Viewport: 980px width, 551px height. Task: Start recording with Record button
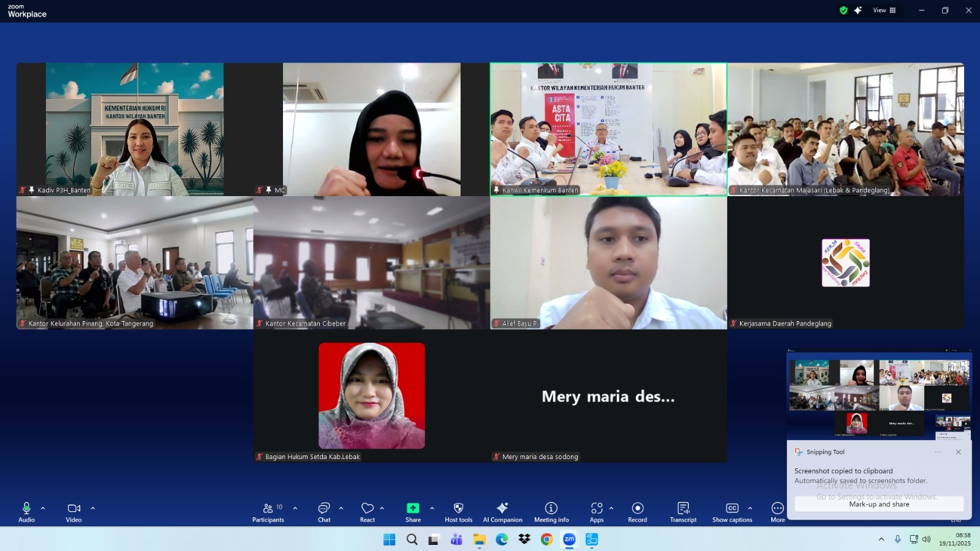[x=638, y=512]
